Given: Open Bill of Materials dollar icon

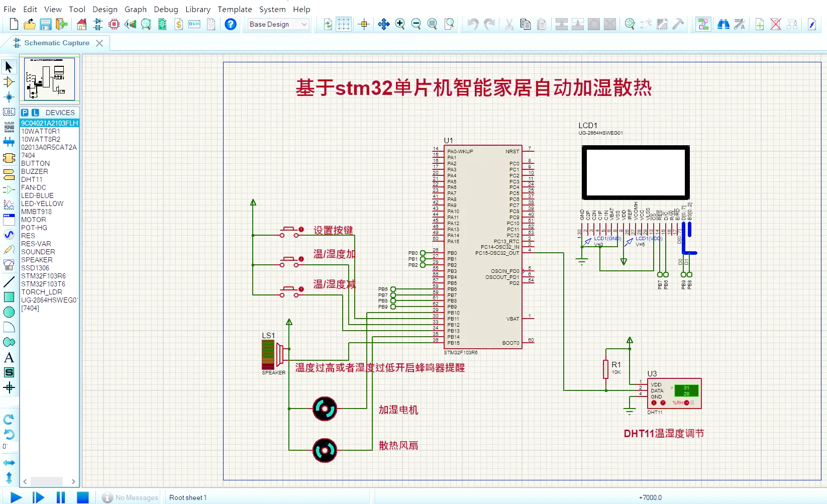Looking at the screenshot, I should tap(178, 24).
